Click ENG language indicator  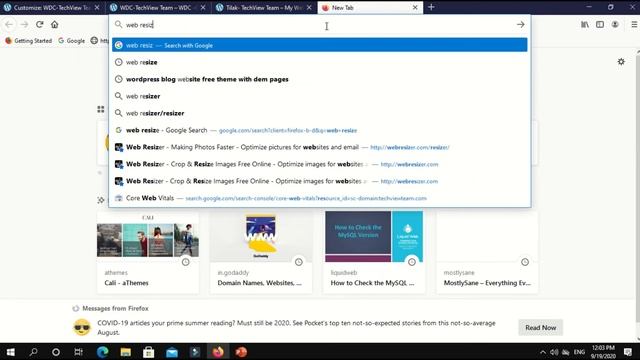click(579, 352)
